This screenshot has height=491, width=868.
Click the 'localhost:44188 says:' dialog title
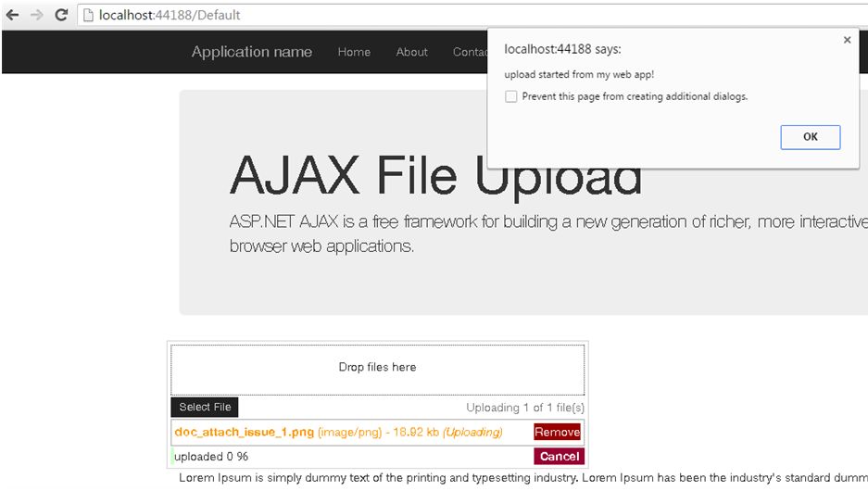pyautogui.click(x=562, y=49)
